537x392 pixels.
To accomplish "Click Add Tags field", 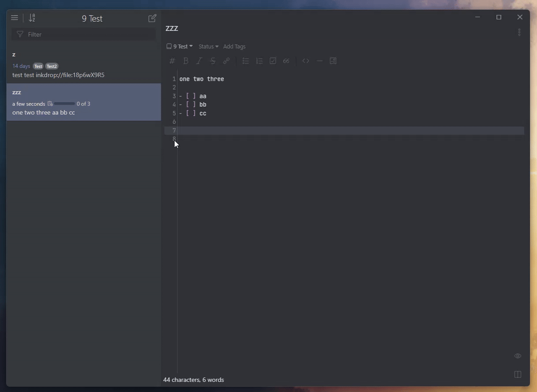I will click(235, 47).
